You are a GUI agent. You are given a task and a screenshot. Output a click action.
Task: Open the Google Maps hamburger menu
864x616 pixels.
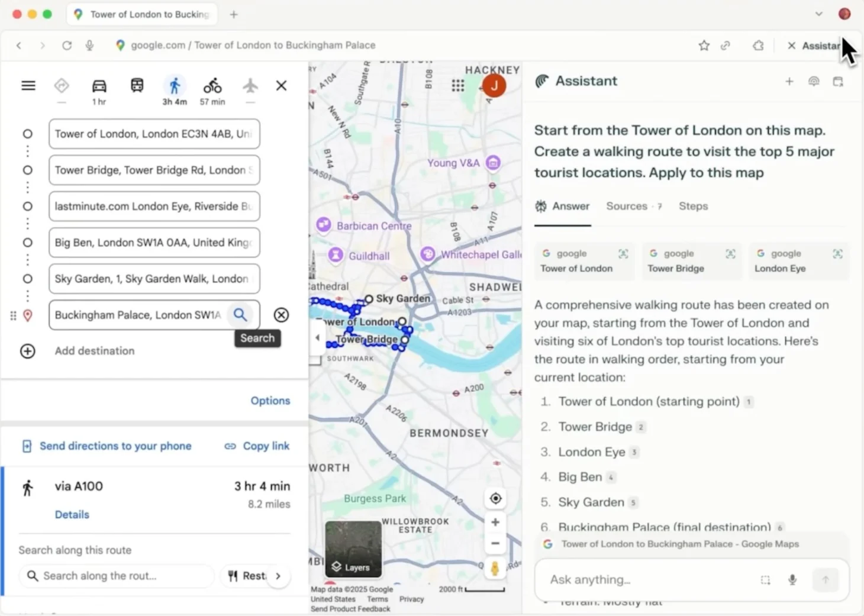[28, 86]
